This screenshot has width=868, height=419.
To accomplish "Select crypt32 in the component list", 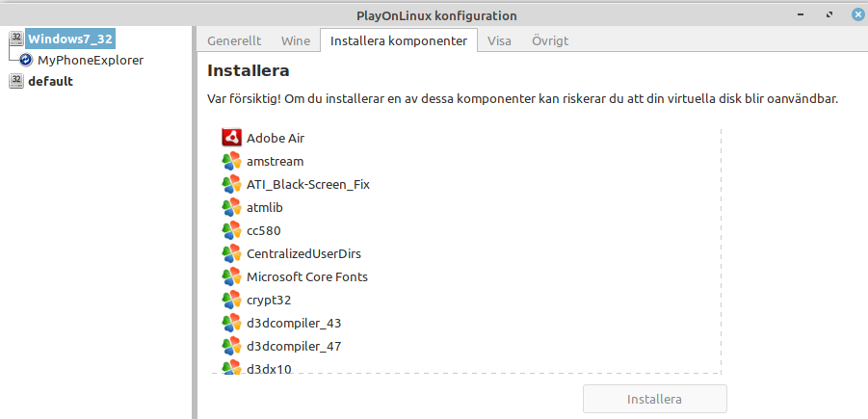I will click(x=269, y=300).
